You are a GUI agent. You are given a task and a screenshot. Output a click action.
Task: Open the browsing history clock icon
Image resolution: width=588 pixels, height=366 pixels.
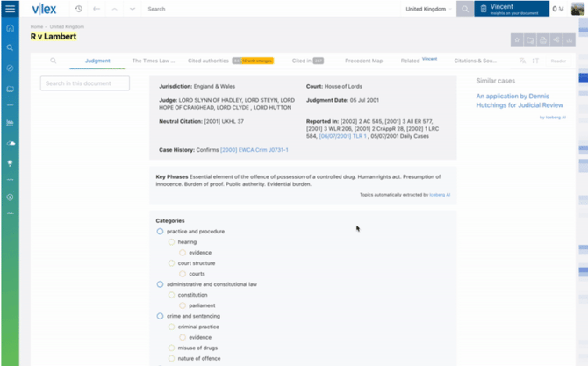79,9
